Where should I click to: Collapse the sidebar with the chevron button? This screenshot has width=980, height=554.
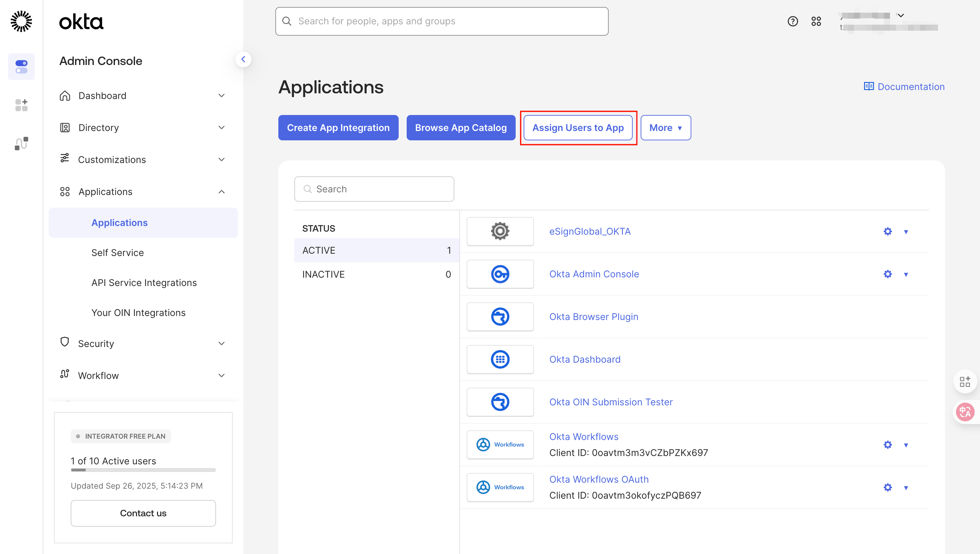point(243,59)
